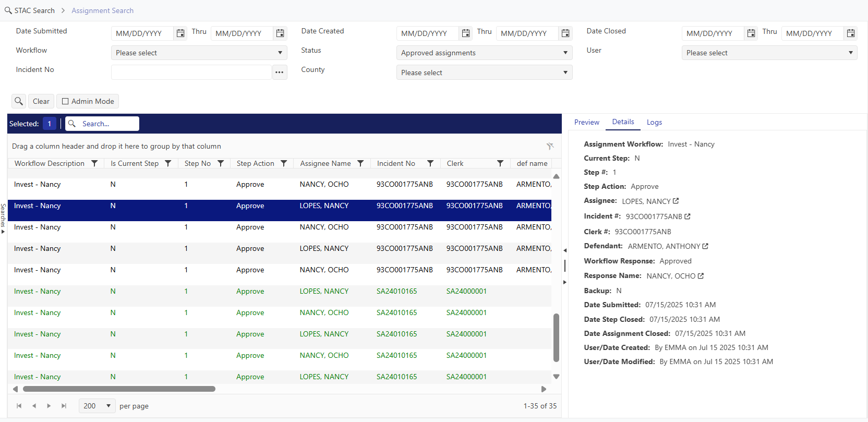
Task: Open Status dropdown showing Approved assignments
Action: [x=484, y=53]
